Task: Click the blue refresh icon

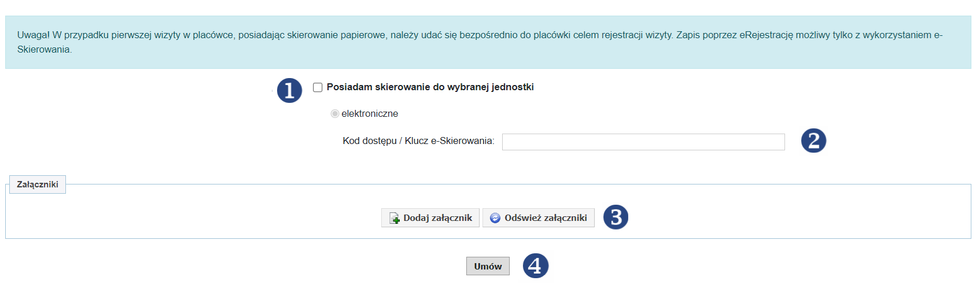Action: (495, 218)
